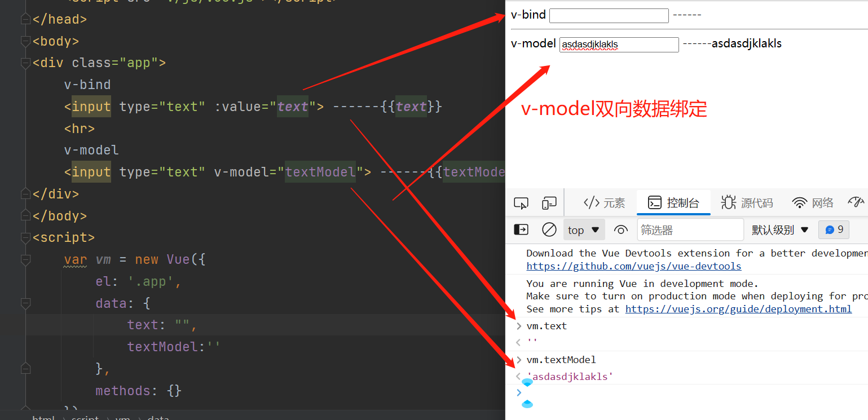The width and height of the screenshot is (868, 420).
Task: Show the console sidebar panel icon
Action: pos(521,229)
